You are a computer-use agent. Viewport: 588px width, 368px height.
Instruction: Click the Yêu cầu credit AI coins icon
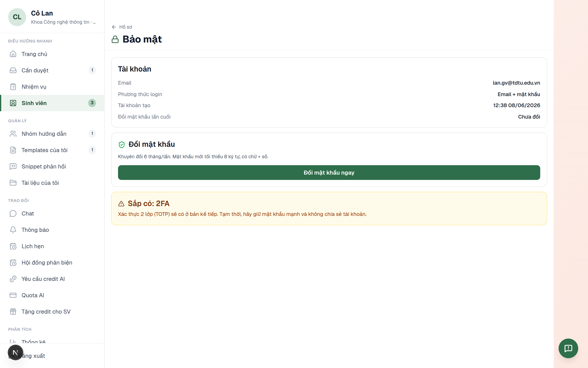(13, 279)
